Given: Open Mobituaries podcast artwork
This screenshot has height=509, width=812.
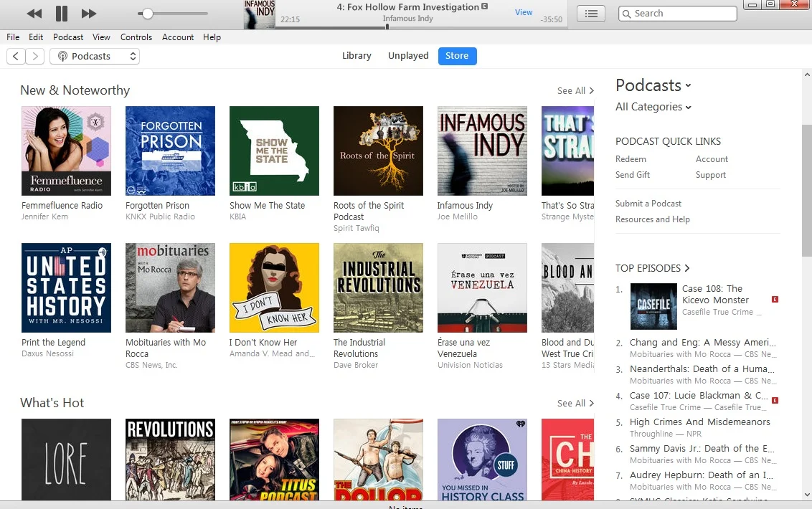Looking at the screenshot, I should pyautogui.click(x=171, y=288).
